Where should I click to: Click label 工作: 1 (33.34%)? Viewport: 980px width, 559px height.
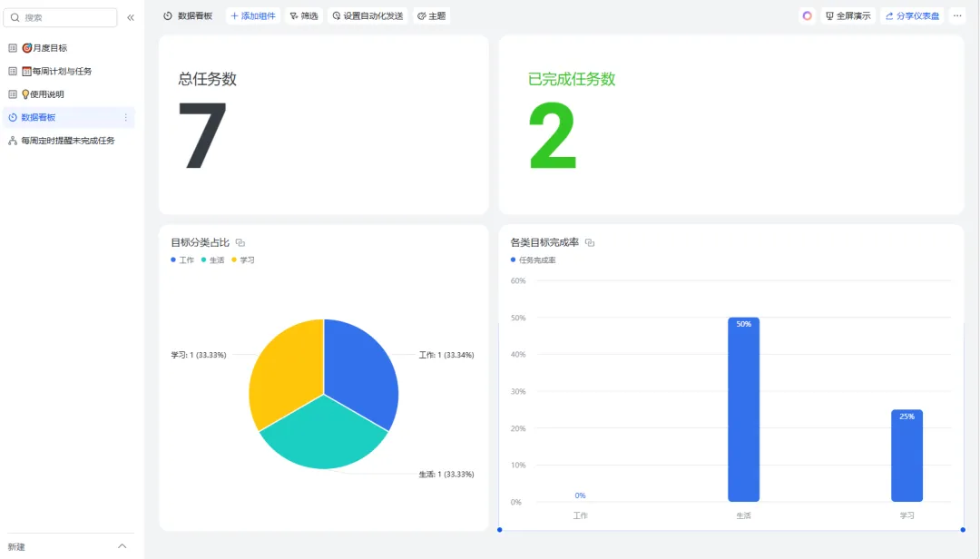tap(446, 355)
